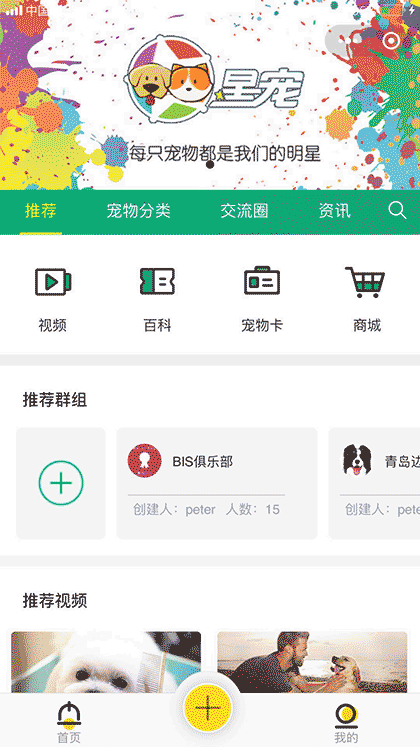Tap the 我的 bottom nav label
Screen dimensions: 420x747
point(346,737)
